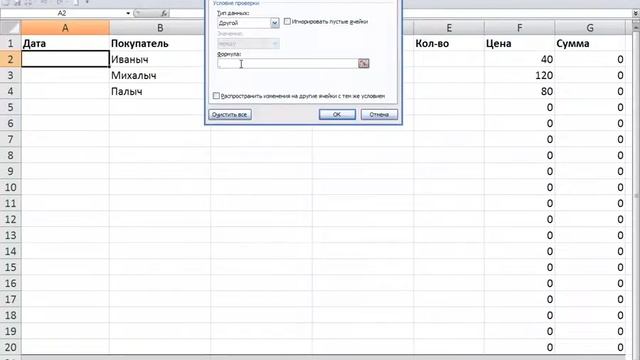Click the price cell with value 40

click(x=520, y=59)
